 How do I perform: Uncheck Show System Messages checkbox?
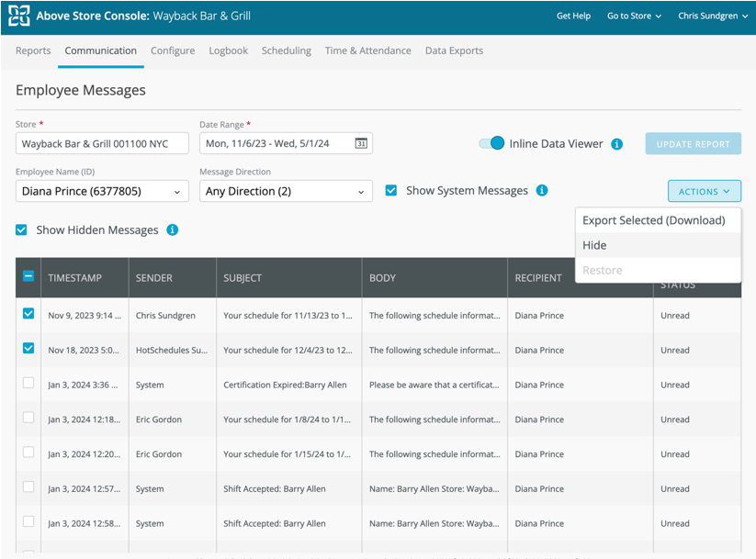click(391, 190)
